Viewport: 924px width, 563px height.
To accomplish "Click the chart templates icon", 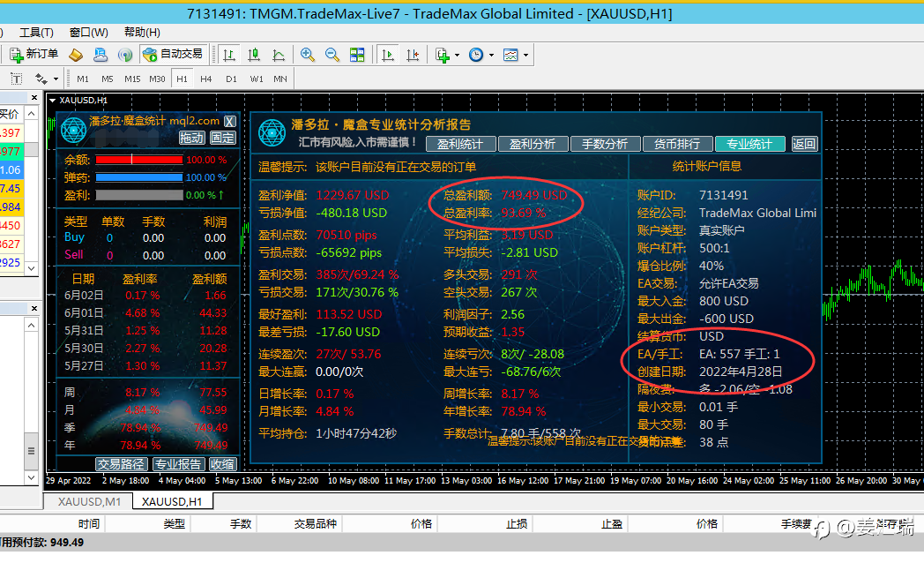I will tap(510, 55).
